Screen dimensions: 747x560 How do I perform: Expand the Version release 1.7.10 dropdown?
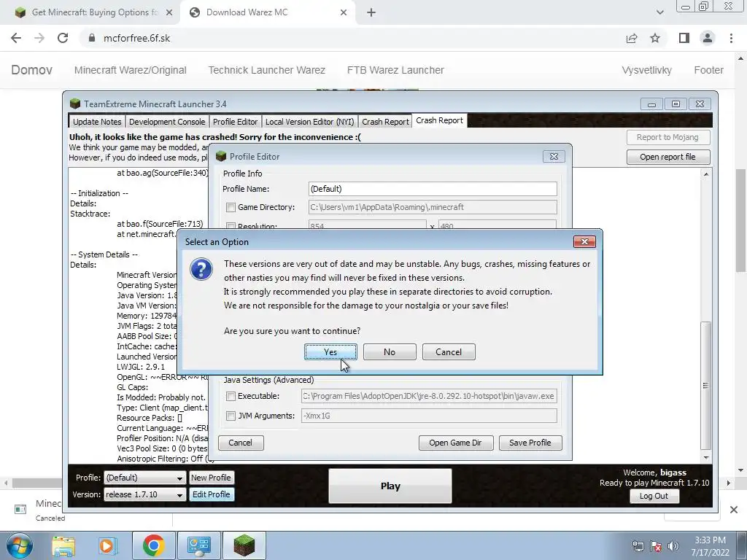coord(145,495)
